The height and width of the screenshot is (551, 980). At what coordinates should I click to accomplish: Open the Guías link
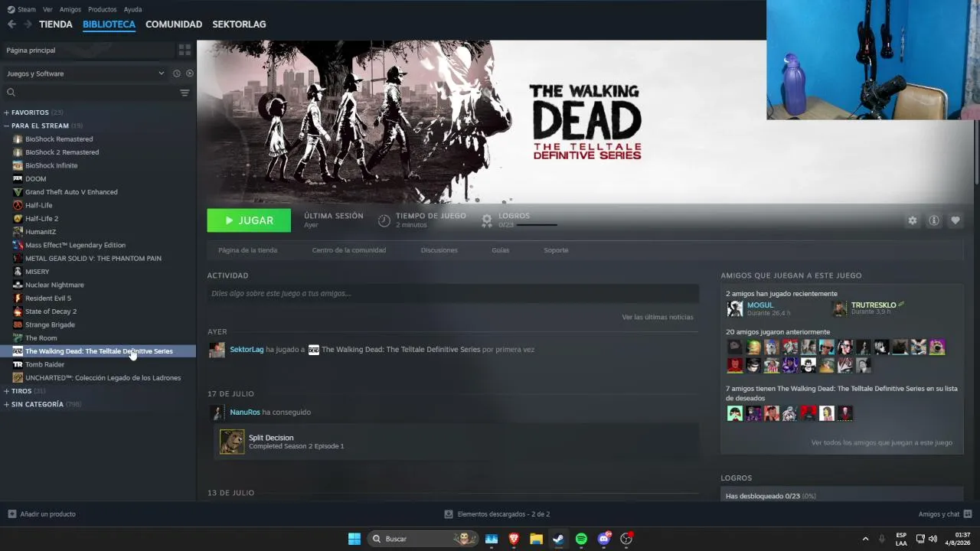[500, 250]
